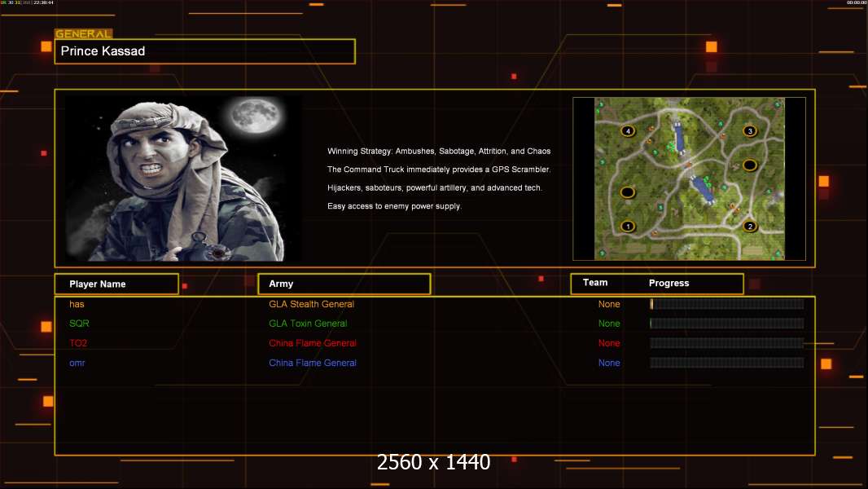Click the GENERAL label tag
This screenshot has height=489, width=868.
coord(84,33)
